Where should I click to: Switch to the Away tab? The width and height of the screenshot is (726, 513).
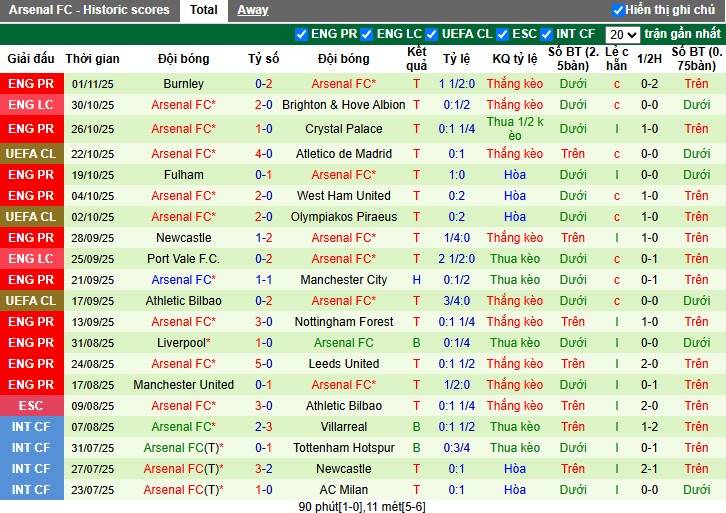coord(253,10)
